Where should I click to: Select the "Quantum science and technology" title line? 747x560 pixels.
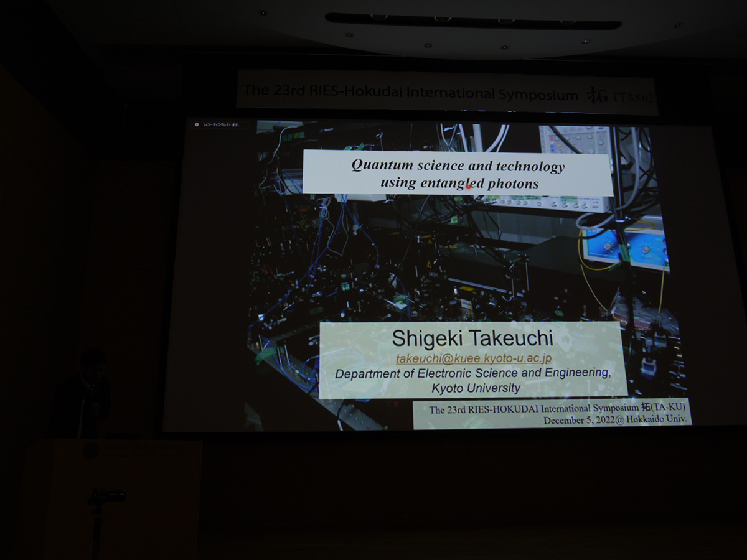coord(458,166)
